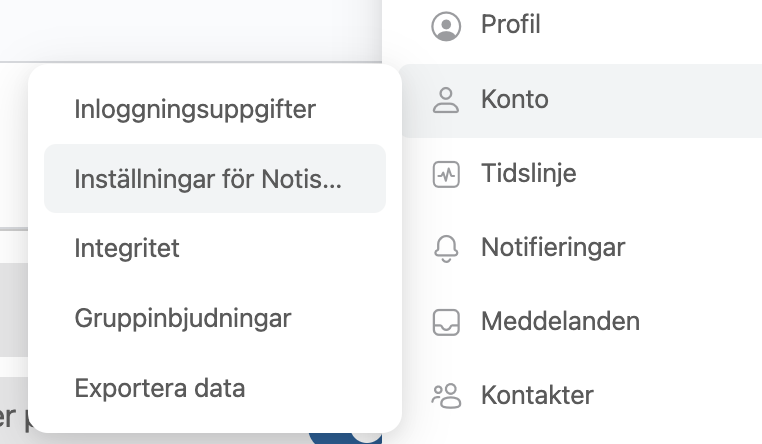Open Integritet from the Konto submenu
This screenshot has height=444, width=762.
(x=127, y=248)
